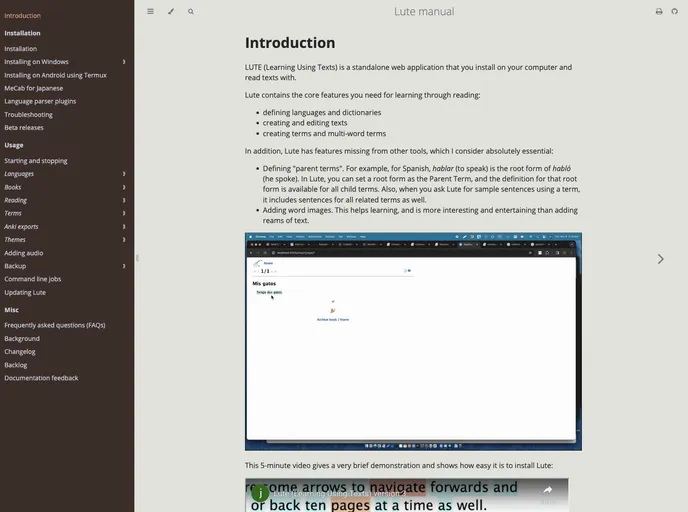Expand the Languages chapter chevron
Viewport: 688px width, 512px height.
point(124,174)
